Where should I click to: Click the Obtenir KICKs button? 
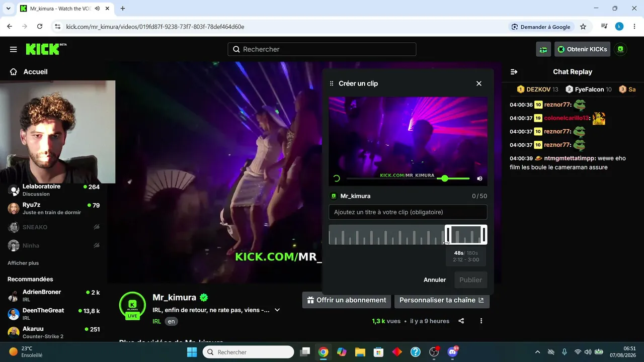(x=583, y=49)
